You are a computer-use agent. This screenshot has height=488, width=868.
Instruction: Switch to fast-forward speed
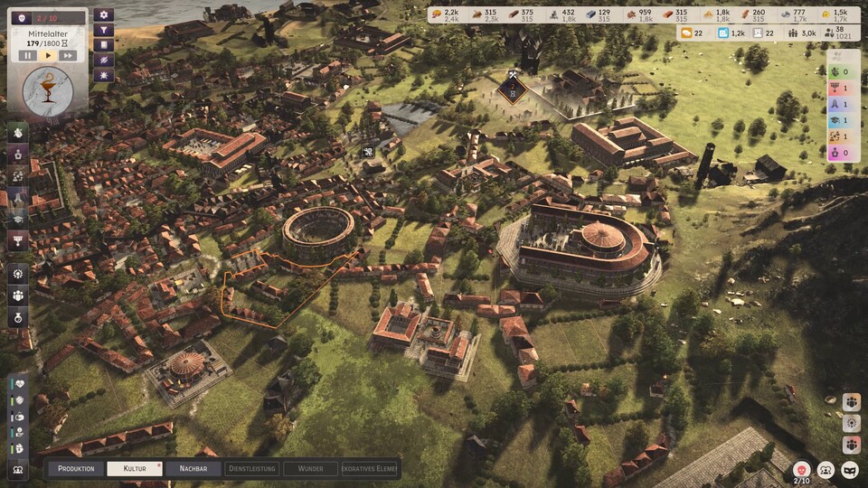[x=67, y=55]
